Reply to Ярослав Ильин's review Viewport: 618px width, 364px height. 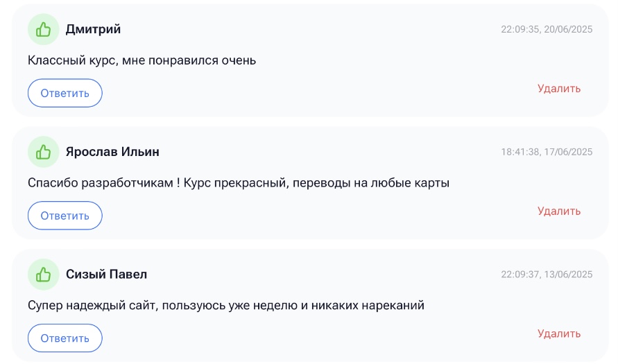65,216
